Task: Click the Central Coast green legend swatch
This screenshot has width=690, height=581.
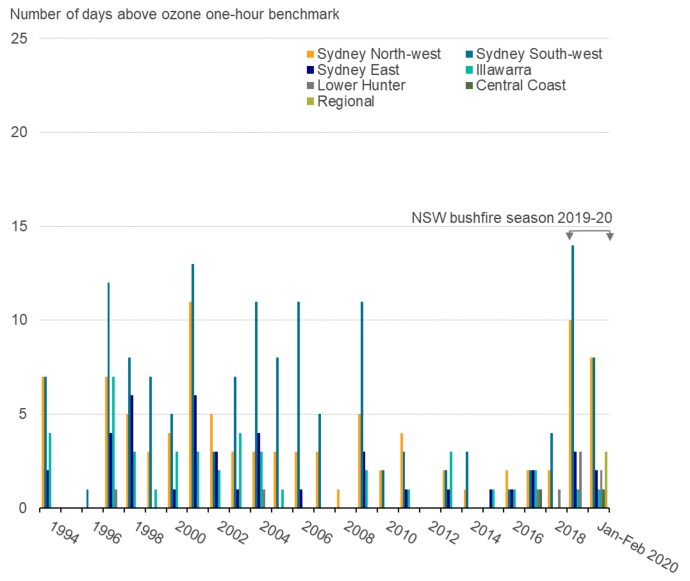Action: coord(469,85)
